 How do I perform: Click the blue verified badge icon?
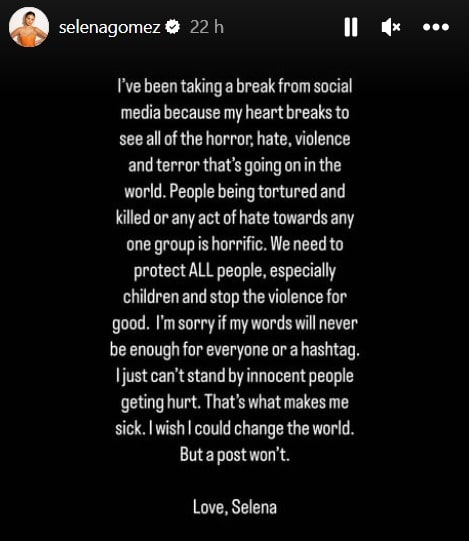pos(173,27)
